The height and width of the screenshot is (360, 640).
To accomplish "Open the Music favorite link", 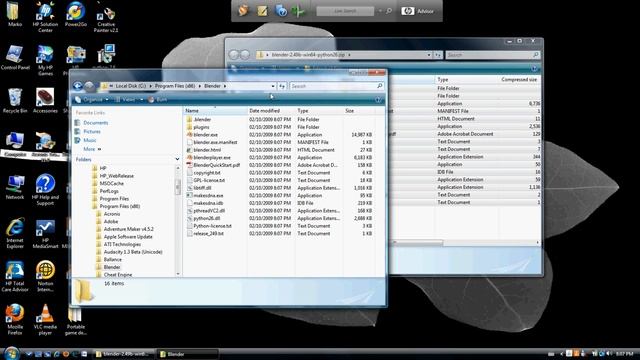I will pos(90,140).
